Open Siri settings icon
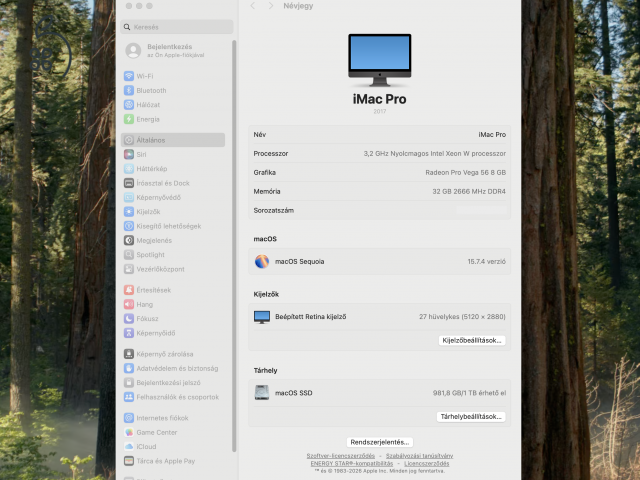Image resolution: width=640 pixels, height=480 pixels. [x=129, y=154]
